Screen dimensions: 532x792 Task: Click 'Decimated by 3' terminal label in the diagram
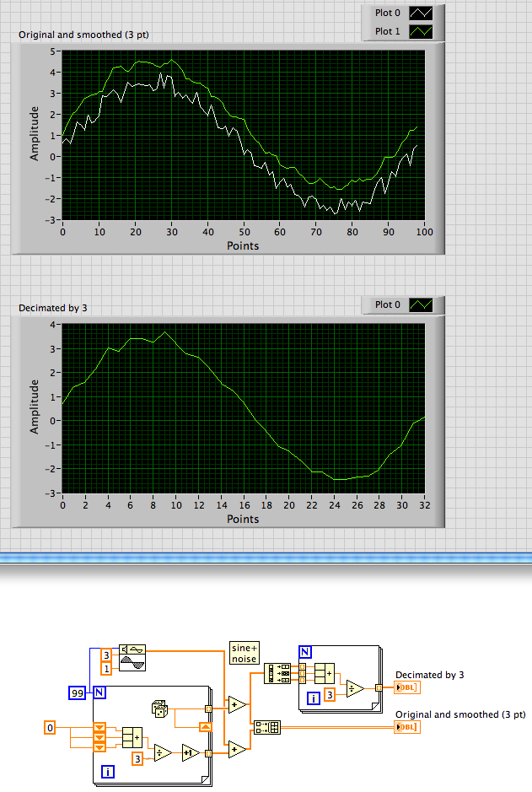429,676
